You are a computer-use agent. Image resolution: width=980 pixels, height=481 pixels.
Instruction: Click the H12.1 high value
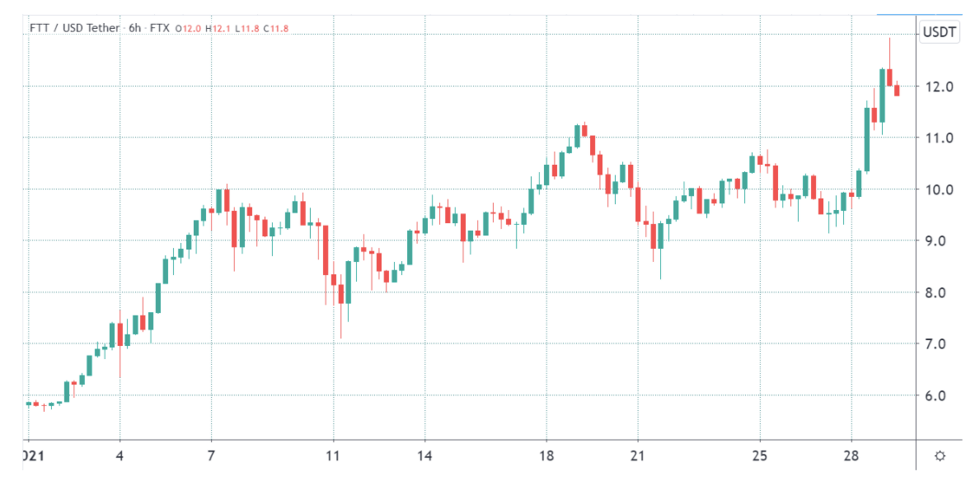point(217,28)
